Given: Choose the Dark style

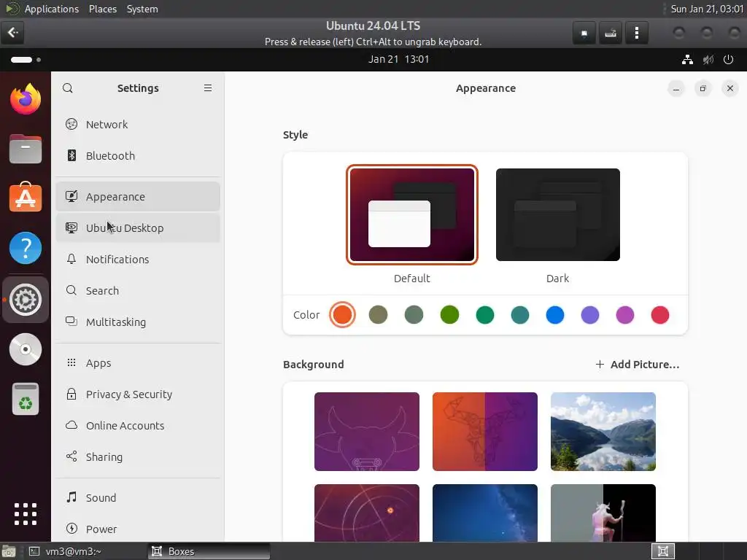Looking at the screenshot, I should pos(558,215).
